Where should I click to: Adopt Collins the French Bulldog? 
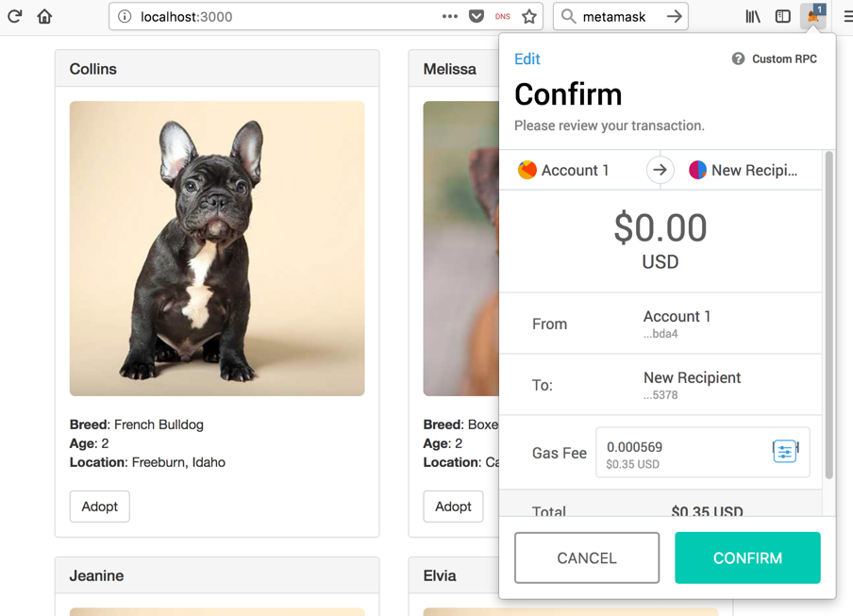click(x=99, y=507)
